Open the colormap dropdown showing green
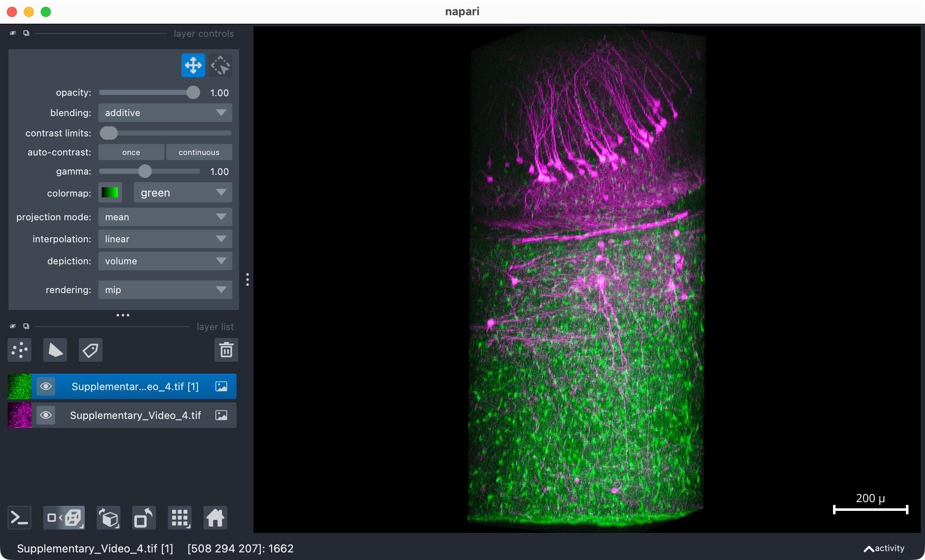This screenshot has height=560, width=925. pyautogui.click(x=183, y=193)
